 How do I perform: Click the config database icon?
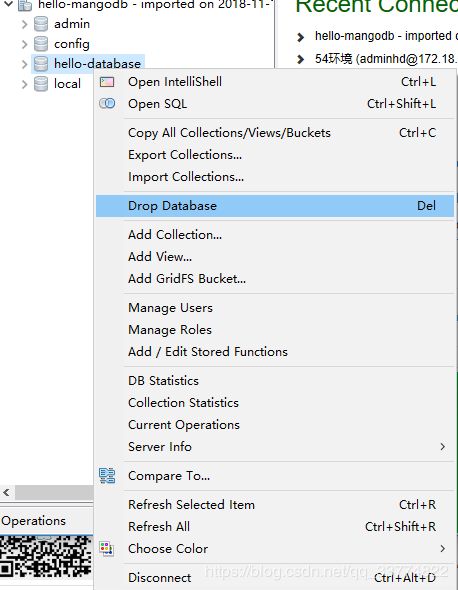41,44
